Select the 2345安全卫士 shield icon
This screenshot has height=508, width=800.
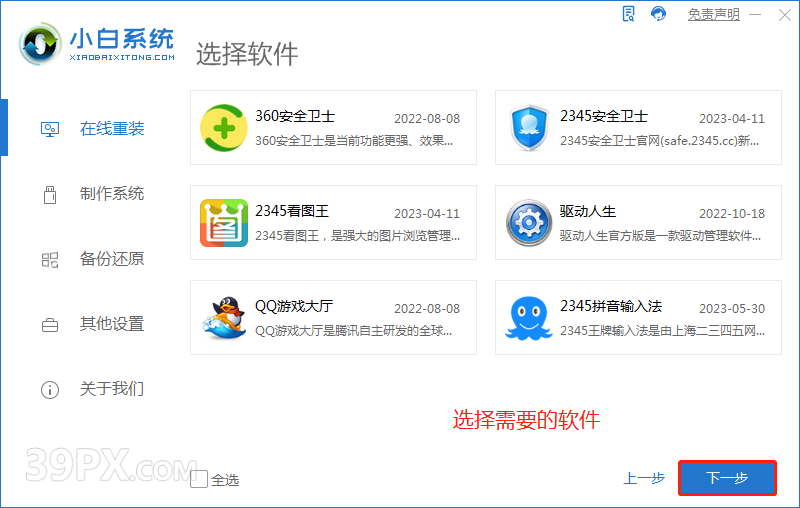pyautogui.click(x=529, y=128)
